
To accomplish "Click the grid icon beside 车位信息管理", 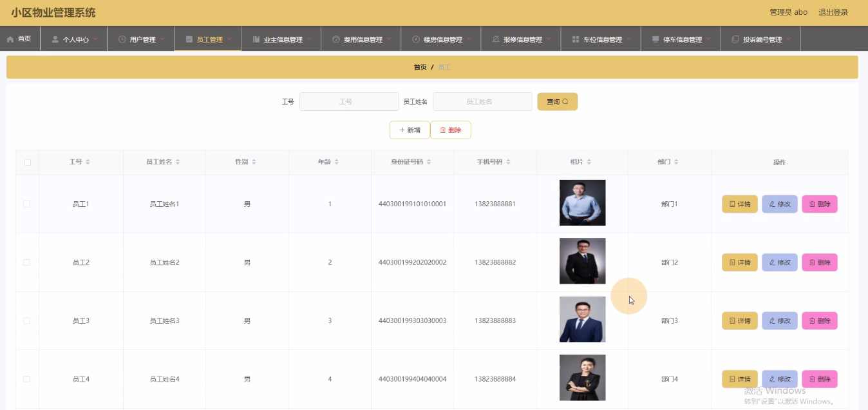I will click(x=576, y=39).
